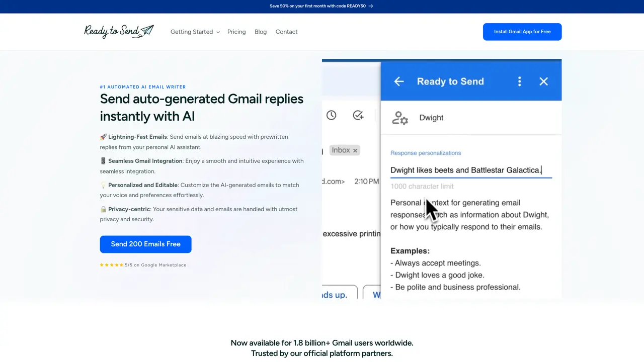Click the 5/5 on Google Marketplace rating
Viewport: 644px width, 362px height.
(155, 265)
